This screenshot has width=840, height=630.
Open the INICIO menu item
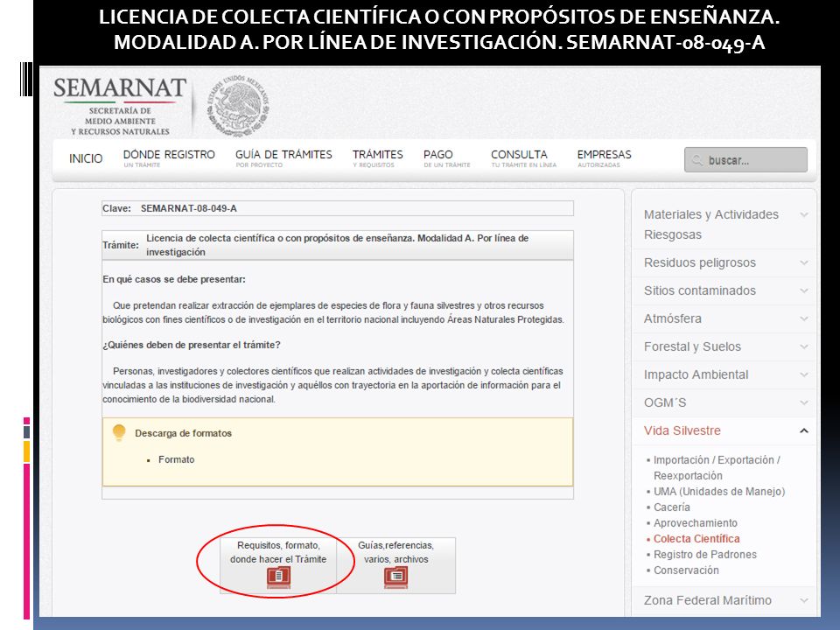point(86,158)
